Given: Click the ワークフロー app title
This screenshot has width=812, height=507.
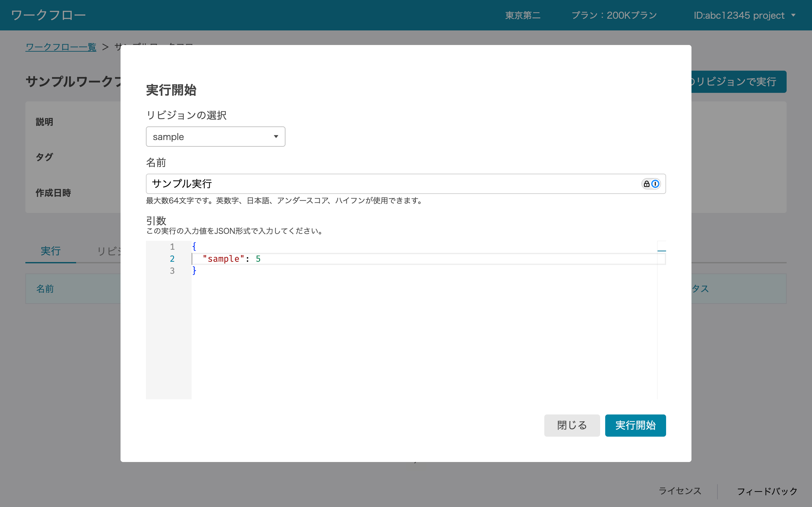Looking at the screenshot, I should (x=48, y=15).
